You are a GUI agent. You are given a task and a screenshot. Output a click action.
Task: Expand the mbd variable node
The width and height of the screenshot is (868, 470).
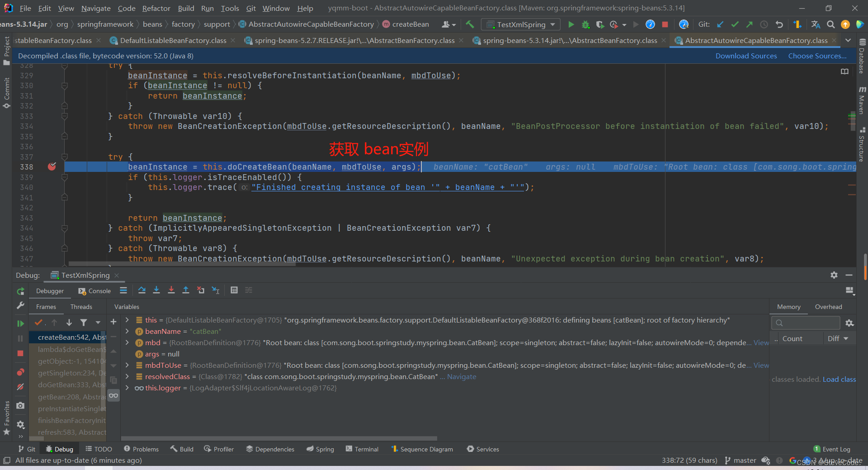tap(127, 343)
